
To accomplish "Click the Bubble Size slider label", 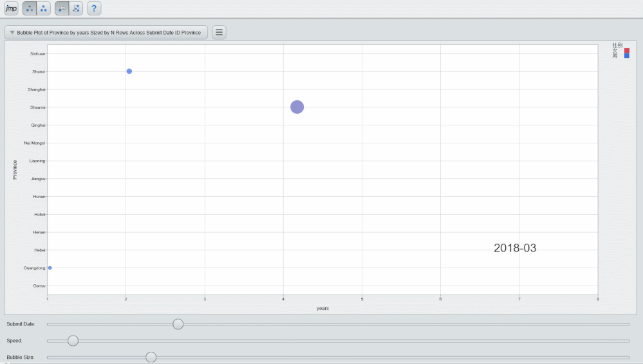I will pyautogui.click(x=20, y=357).
